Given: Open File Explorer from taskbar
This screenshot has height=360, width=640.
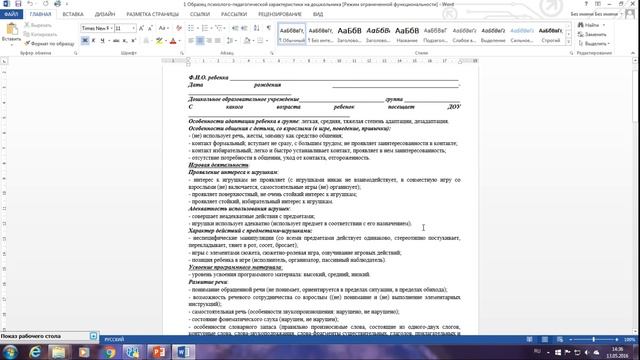Looking at the screenshot, I should (59, 352).
